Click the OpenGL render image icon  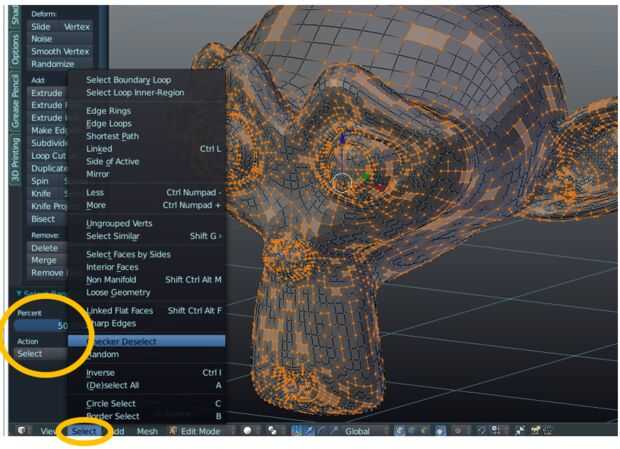[x=536, y=430]
